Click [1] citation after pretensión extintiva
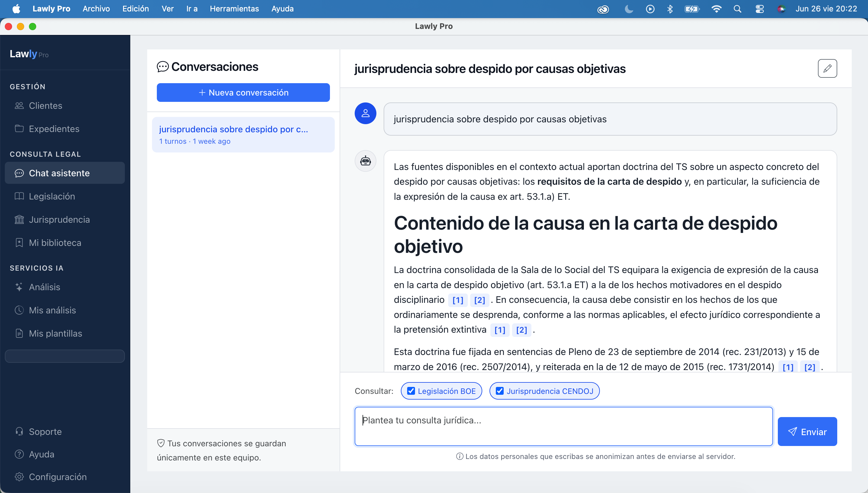868x493 pixels. 500,330
